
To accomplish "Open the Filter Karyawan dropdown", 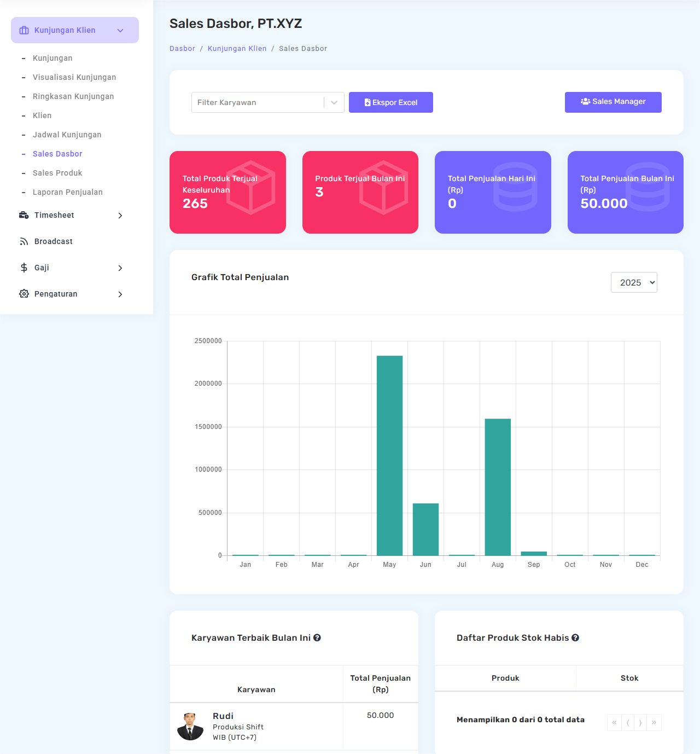I will pos(267,102).
